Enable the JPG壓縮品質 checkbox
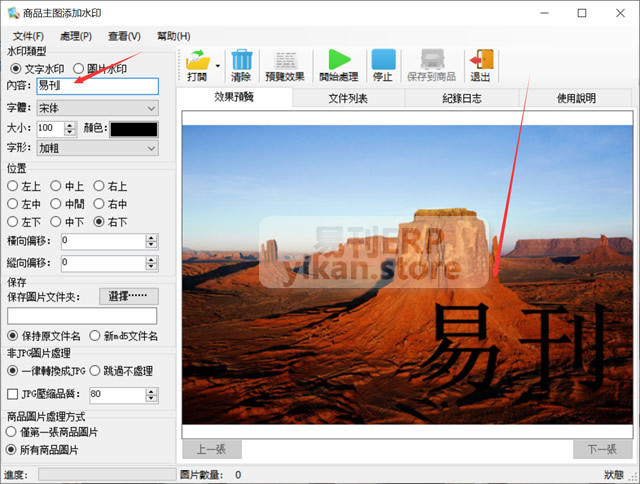Viewport: 640px width, 484px height. (13, 395)
